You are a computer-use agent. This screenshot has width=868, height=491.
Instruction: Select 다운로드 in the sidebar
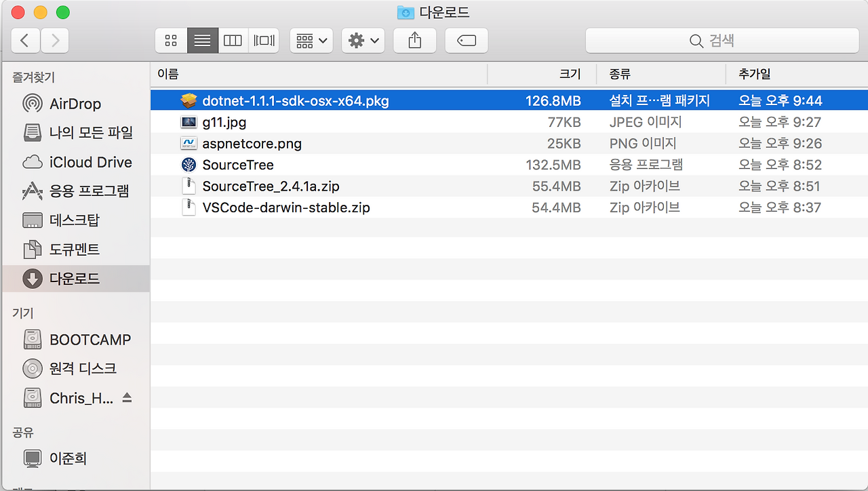click(x=75, y=279)
